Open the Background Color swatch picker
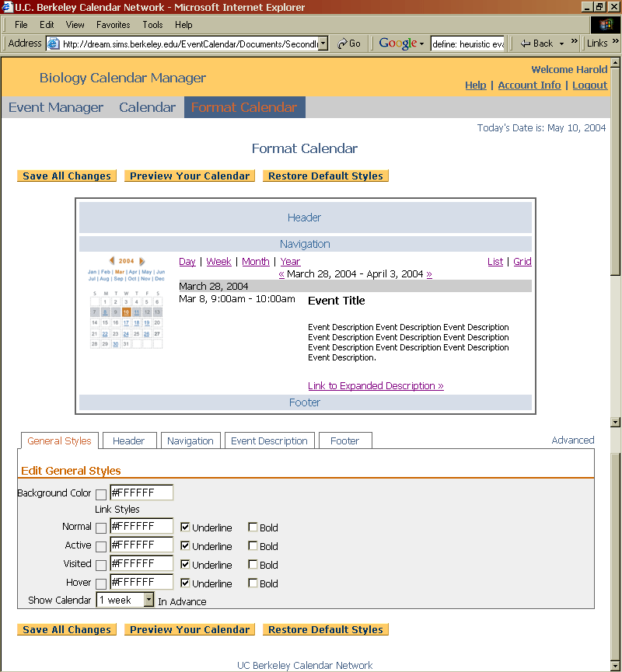The height and width of the screenshot is (672, 622). click(101, 495)
